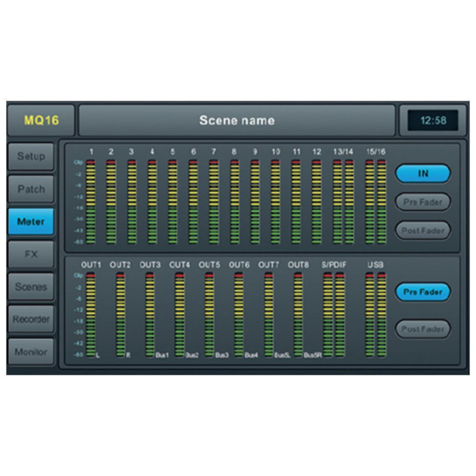Open the Recorder page
This screenshot has height=476, width=476.
[31, 319]
